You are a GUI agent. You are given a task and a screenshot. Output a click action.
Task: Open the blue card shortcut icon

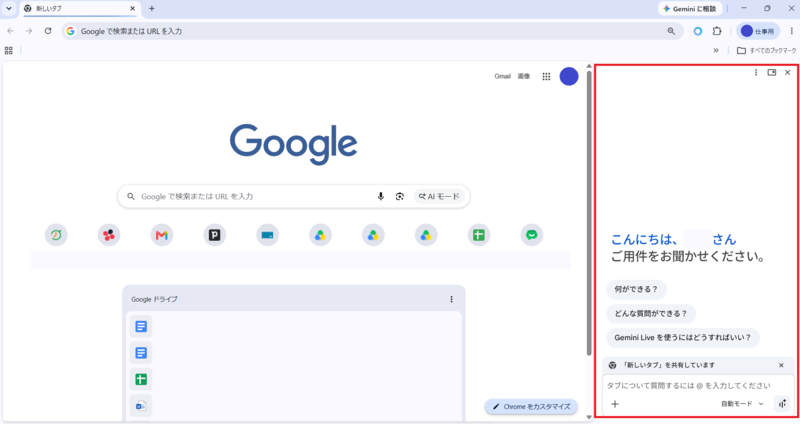267,235
